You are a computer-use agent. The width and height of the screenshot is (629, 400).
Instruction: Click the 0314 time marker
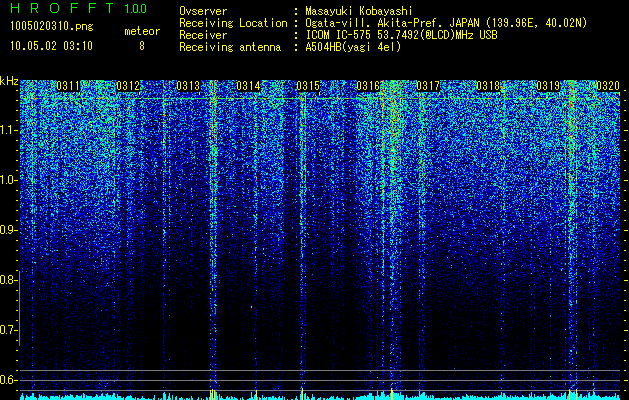click(x=248, y=86)
